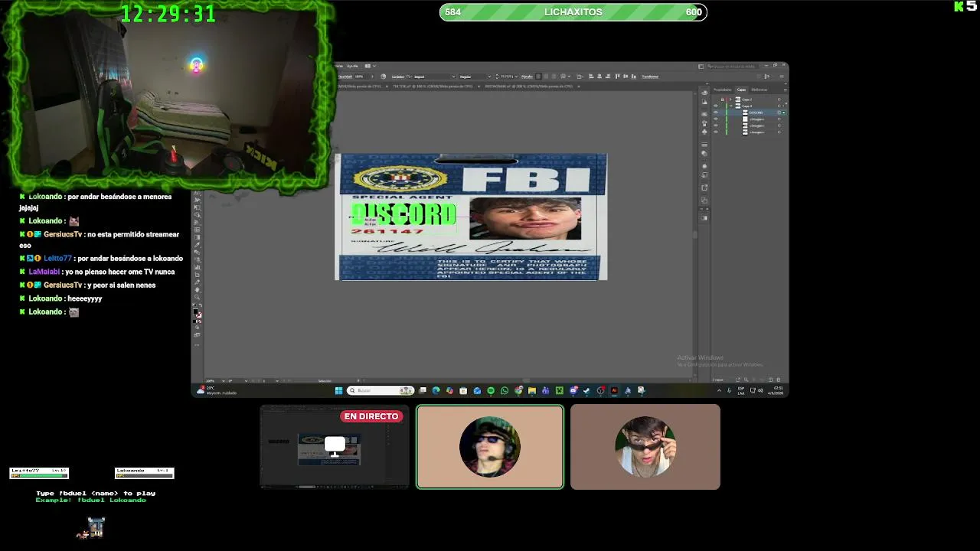This screenshot has width=980, height=551.
Task: Collapse the Capa 8 layer
Action: 730,106
